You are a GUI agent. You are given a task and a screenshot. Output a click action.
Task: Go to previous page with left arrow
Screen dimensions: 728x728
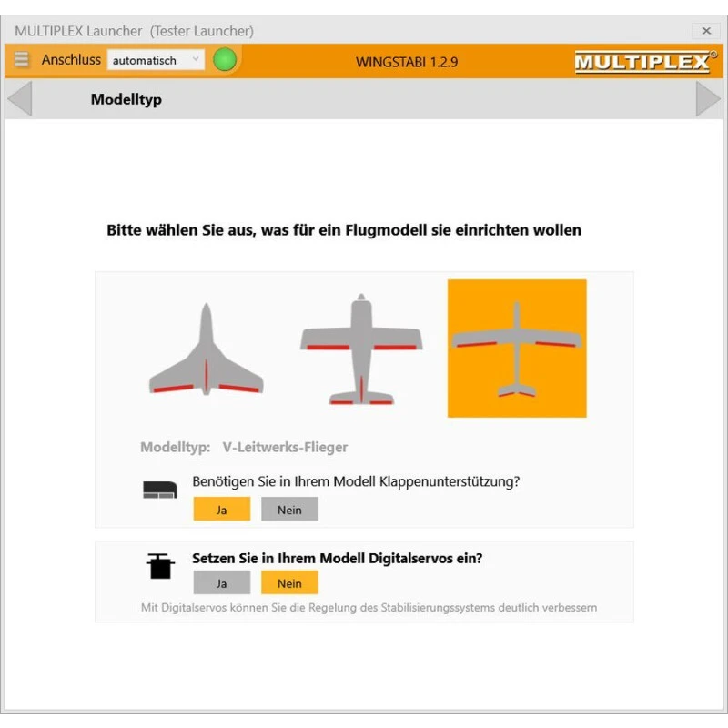pos(20,98)
